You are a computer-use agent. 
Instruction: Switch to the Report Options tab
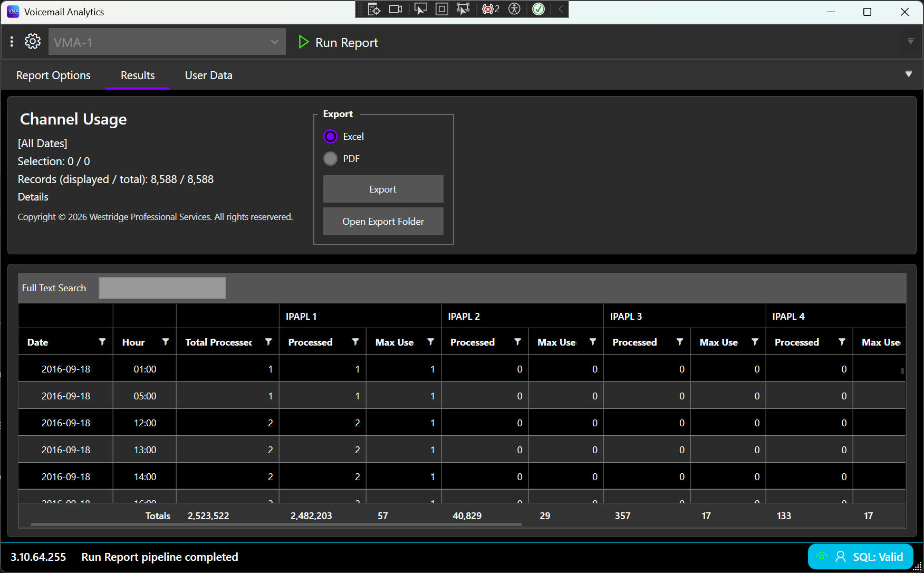[x=53, y=75]
